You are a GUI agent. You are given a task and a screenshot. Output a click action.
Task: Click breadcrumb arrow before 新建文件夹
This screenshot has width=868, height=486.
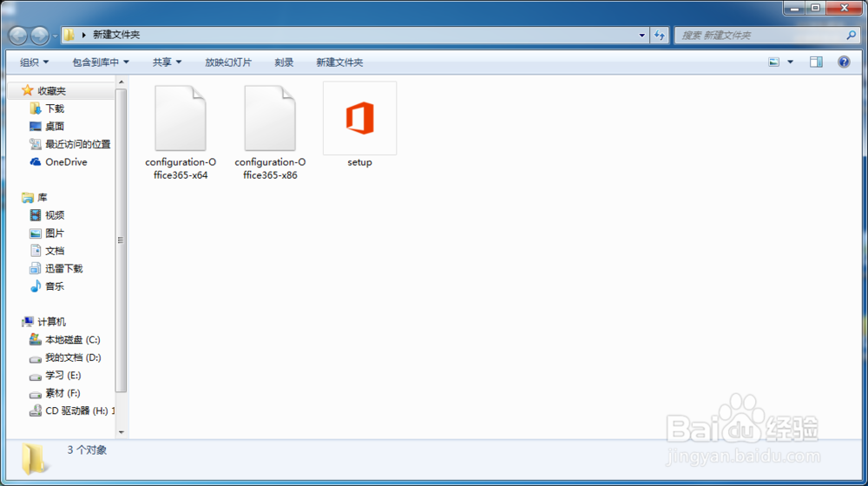point(83,35)
